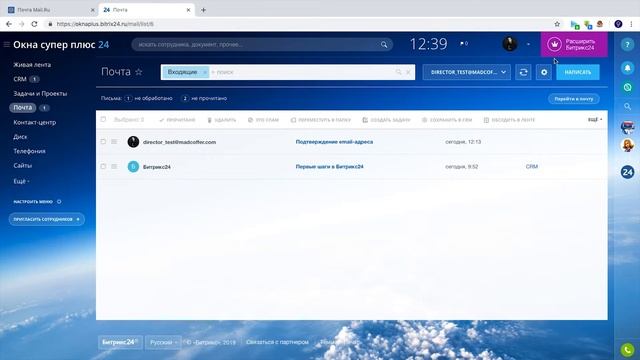Viewport: 640px width, 360px height.
Task: Toggle the select-all checkbox in mail toolbar
Action: point(103,120)
